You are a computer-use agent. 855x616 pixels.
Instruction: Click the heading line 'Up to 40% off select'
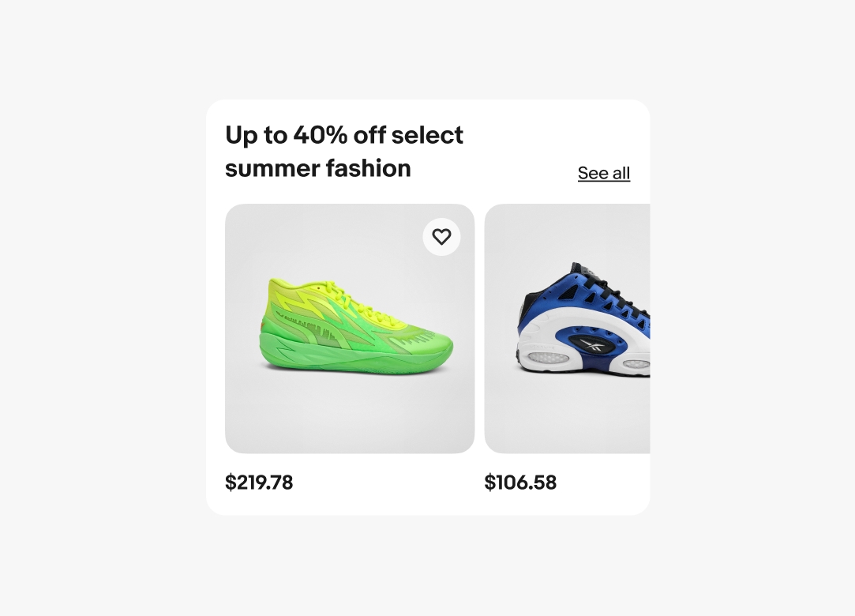click(x=344, y=135)
